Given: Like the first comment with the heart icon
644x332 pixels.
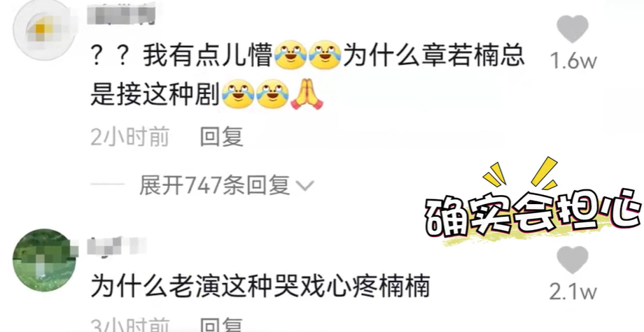Looking at the screenshot, I should 573,29.
